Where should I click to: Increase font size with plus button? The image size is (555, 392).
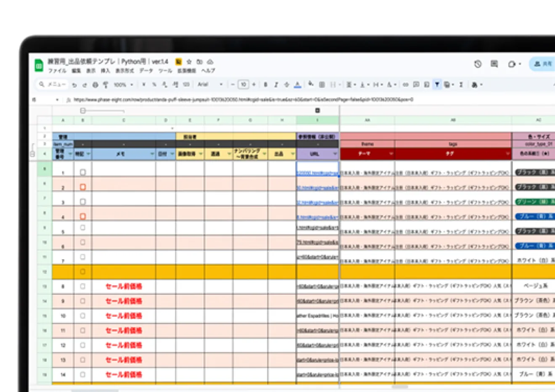coord(254,85)
